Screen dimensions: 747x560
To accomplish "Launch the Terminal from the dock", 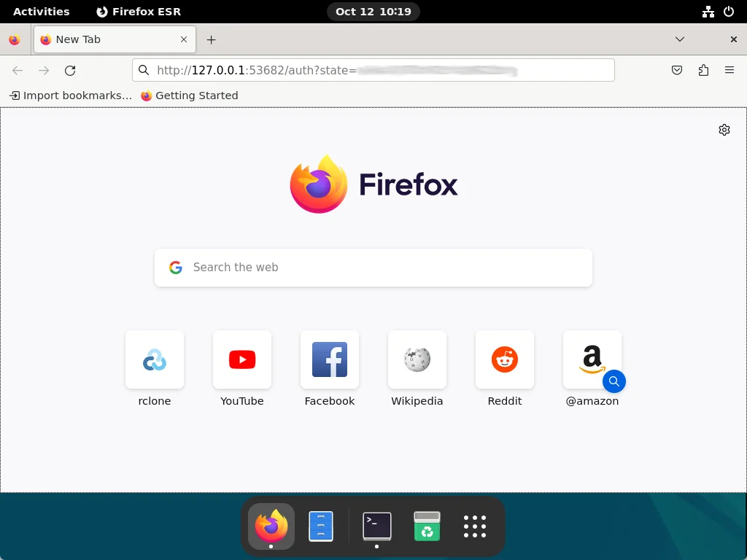I will click(x=376, y=526).
